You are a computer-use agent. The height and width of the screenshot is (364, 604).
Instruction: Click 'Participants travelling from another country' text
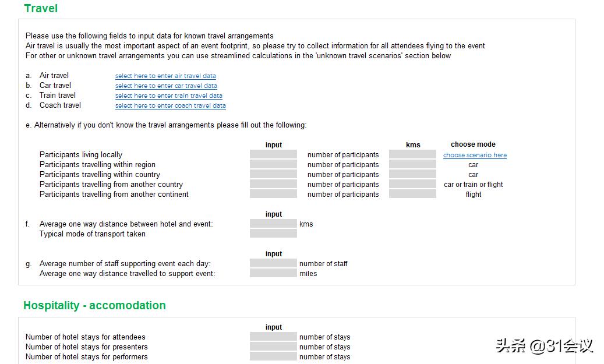point(111,185)
